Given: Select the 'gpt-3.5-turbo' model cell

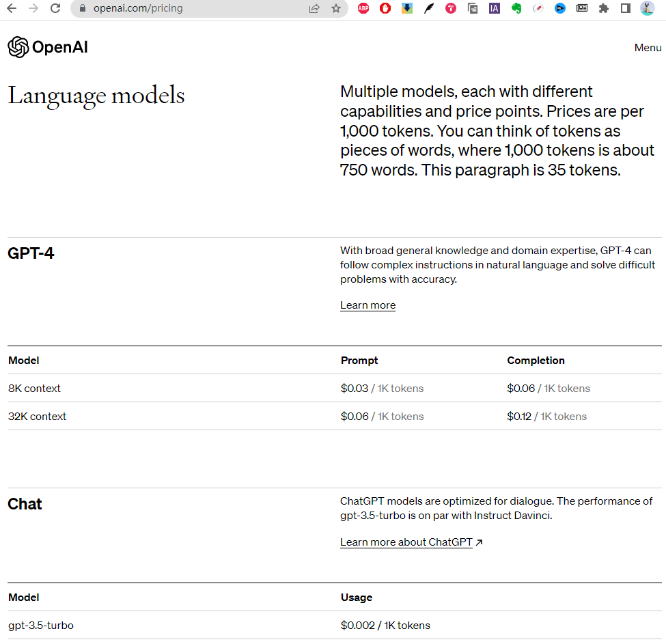Looking at the screenshot, I should pyautogui.click(x=41, y=626).
